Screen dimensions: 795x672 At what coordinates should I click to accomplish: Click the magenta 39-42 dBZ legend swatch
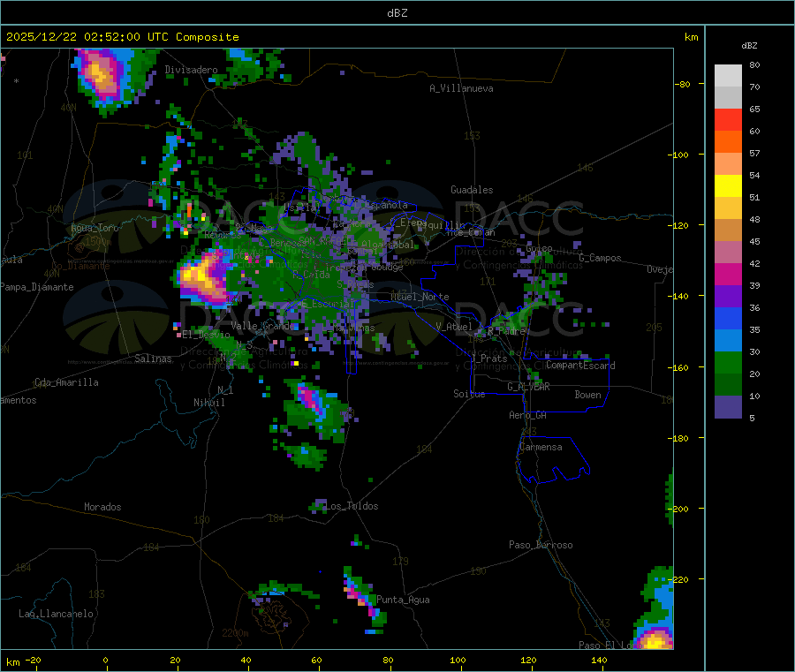pos(728,274)
